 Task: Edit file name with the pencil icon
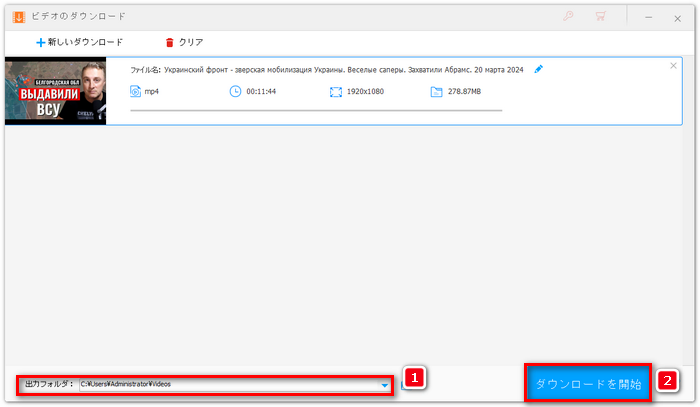tap(538, 69)
